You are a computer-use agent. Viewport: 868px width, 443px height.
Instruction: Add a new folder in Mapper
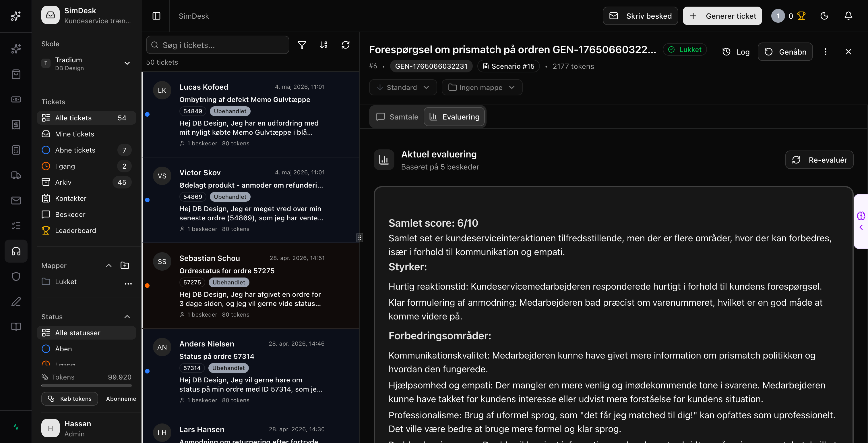point(125,266)
